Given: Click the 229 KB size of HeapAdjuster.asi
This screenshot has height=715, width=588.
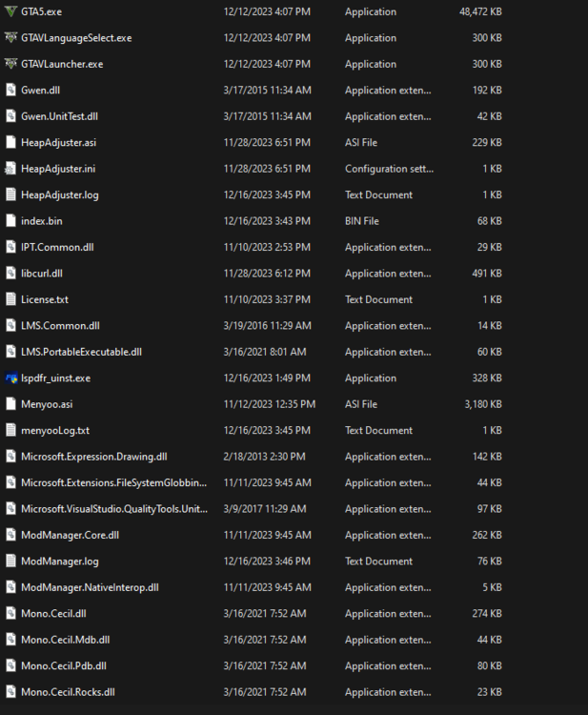Looking at the screenshot, I should (487, 142).
